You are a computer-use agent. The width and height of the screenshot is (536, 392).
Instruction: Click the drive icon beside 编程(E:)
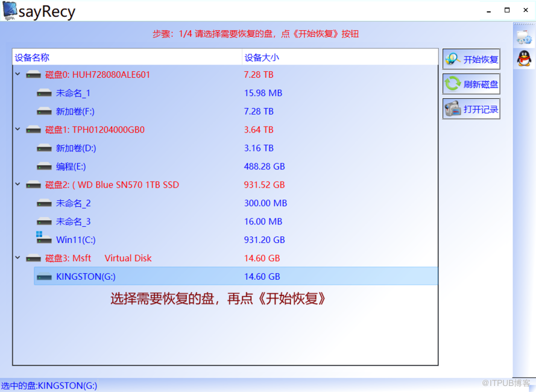[x=44, y=166]
